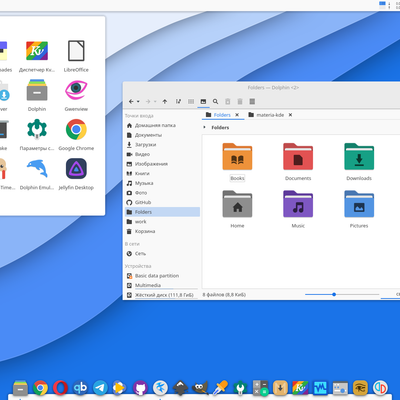Select the Documents folder icon
The width and height of the screenshot is (400, 400).
click(x=298, y=157)
